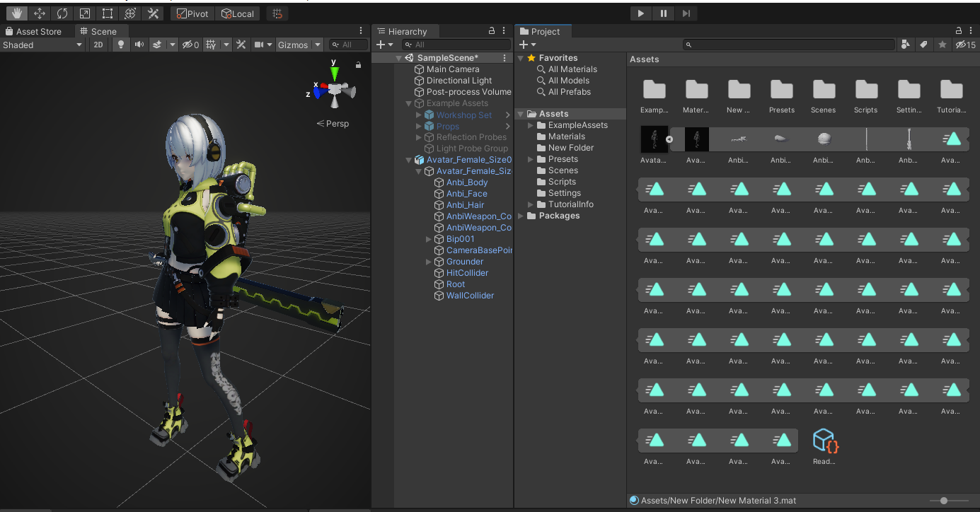Expand the Bip001 object in Hierarchy
Screen dimensions: 980x512
pyautogui.click(x=429, y=239)
